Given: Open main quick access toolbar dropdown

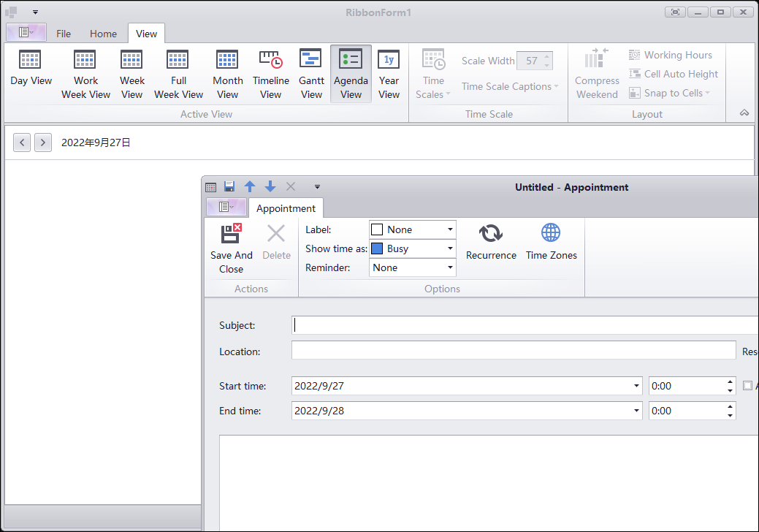Looking at the screenshot, I should coord(35,12).
